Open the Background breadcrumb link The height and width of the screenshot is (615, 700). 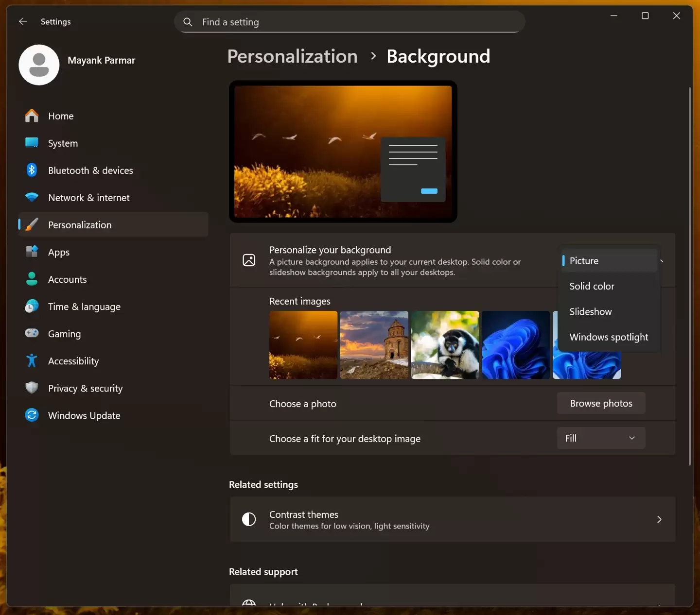[x=438, y=56]
